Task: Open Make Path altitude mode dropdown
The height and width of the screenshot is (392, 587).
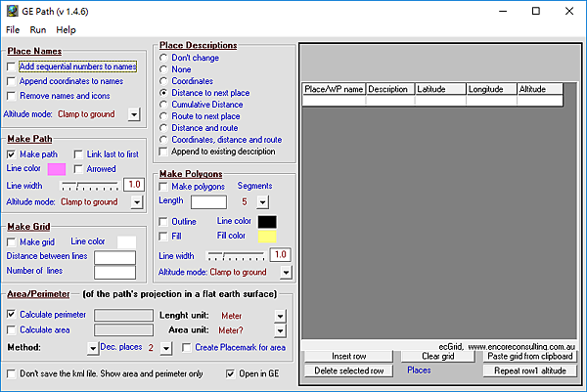Action: point(137,202)
